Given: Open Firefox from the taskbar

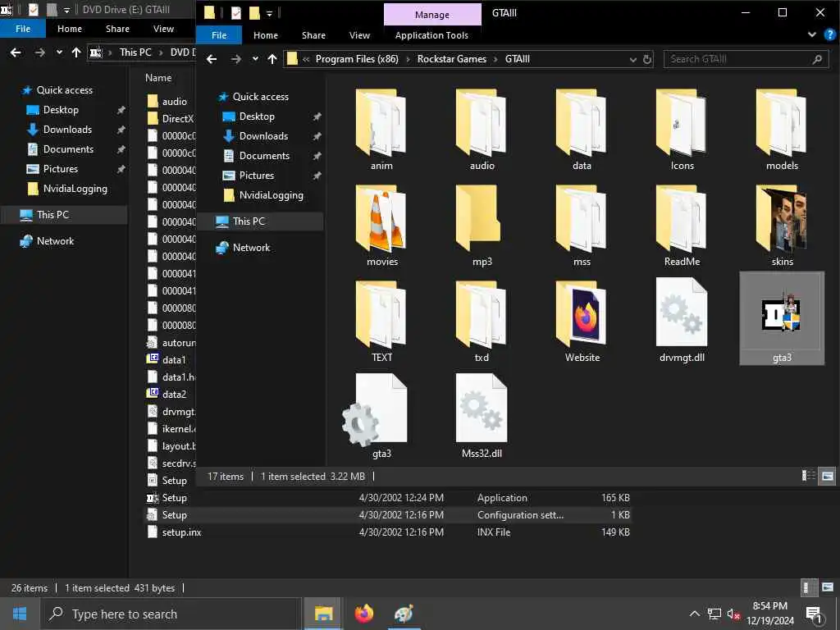Looking at the screenshot, I should pyautogui.click(x=363, y=614).
